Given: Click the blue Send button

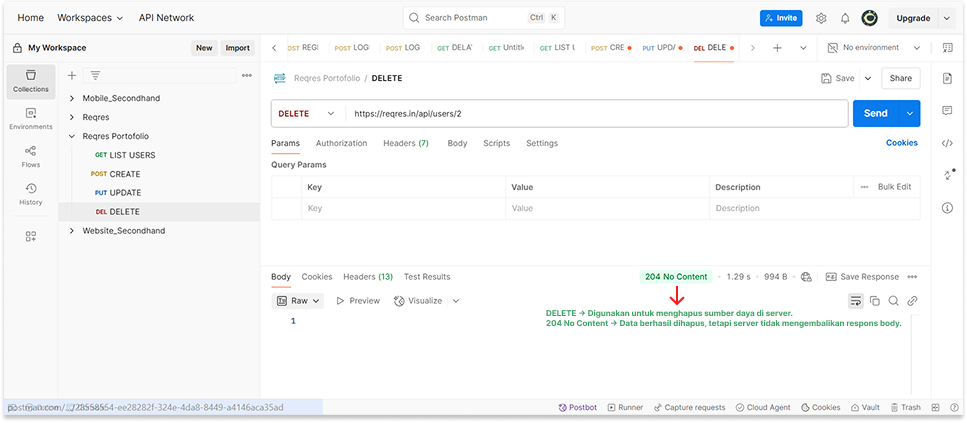Looking at the screenshot, I should (875, 114).
